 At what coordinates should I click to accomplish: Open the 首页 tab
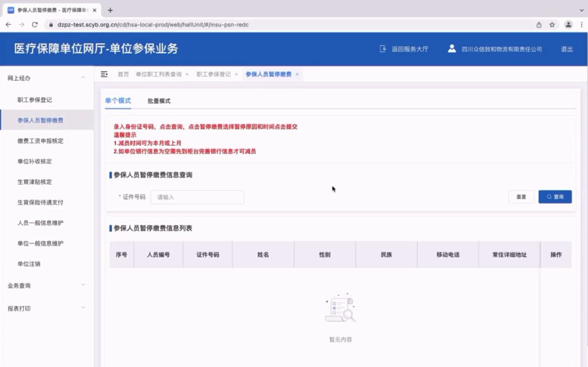point(123,74)
